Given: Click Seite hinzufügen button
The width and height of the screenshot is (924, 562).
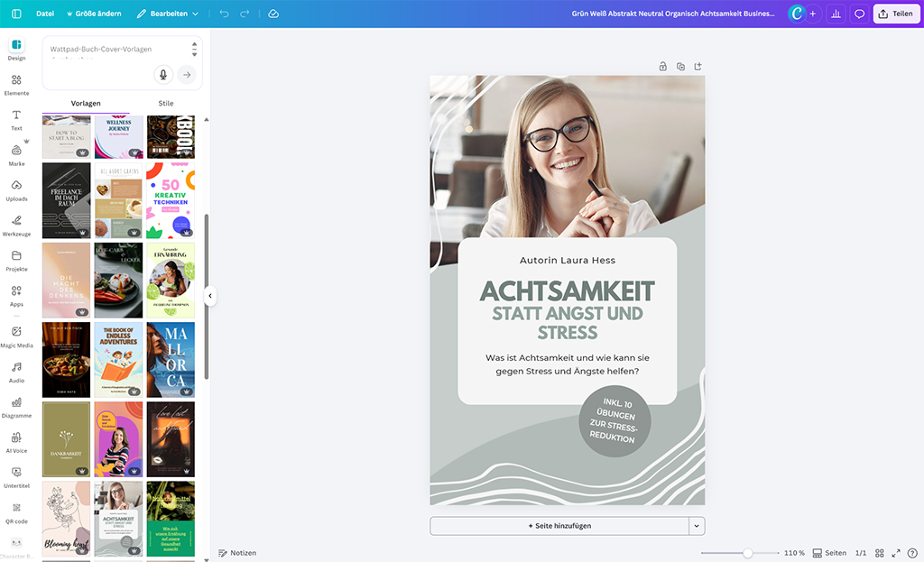Looking at the screenshot, I should pyautogui.click(x=559, y=526).
